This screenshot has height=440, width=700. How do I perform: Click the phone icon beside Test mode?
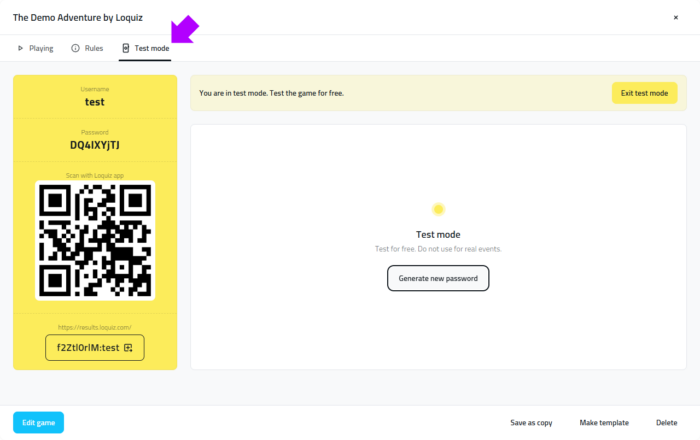(126, 48)
